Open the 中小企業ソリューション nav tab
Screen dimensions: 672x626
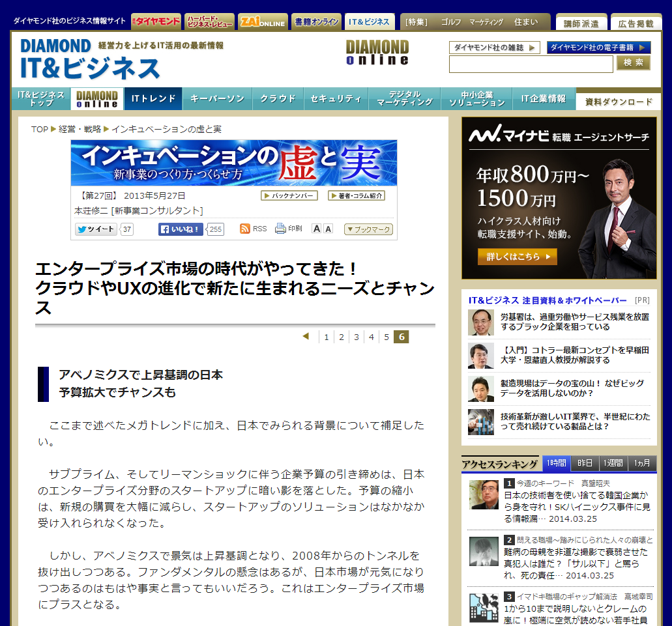(x=477, y=99)
